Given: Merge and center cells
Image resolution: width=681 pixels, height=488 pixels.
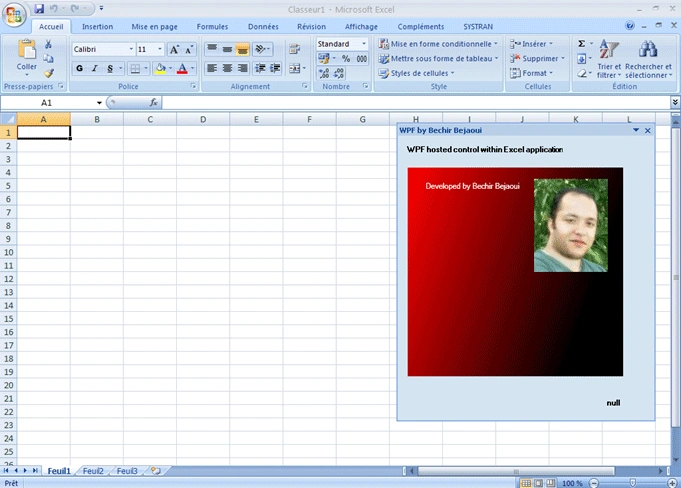Looking at the screenshot, I should (295, 68).
